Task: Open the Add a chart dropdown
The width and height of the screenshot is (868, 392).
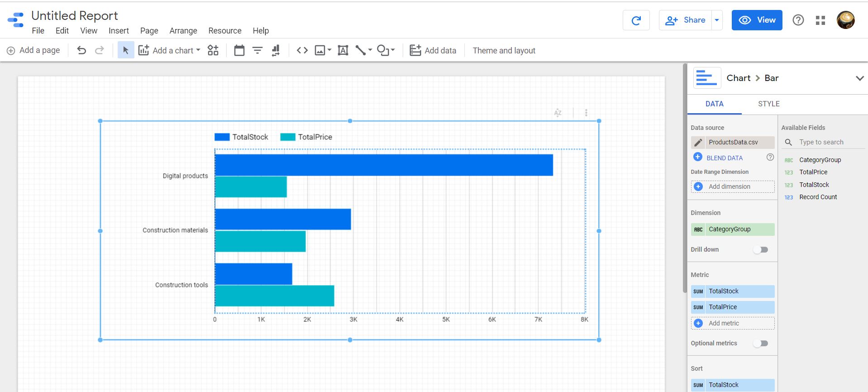Action: [169, 50]
